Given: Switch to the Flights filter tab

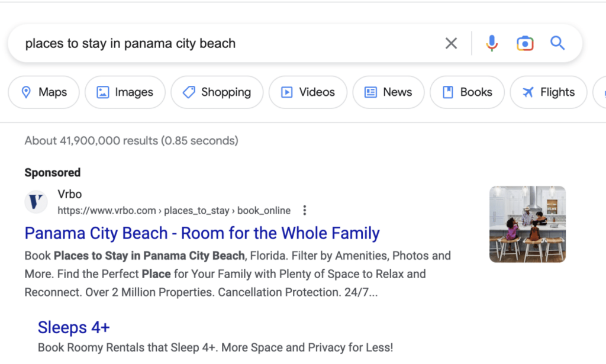Looking at the screenshot, I should [549, 92].
